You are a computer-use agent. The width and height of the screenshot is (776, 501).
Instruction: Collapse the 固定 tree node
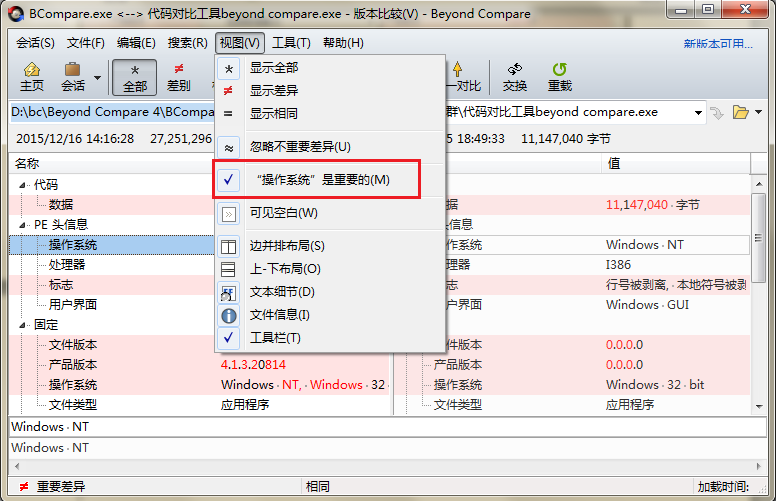click(x=22, y=325)
